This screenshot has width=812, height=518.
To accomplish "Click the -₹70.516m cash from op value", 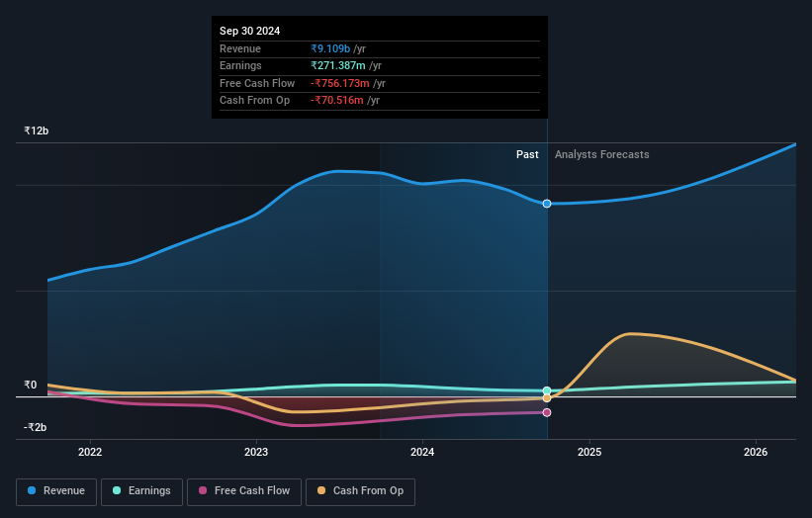I will pos(337,101).
